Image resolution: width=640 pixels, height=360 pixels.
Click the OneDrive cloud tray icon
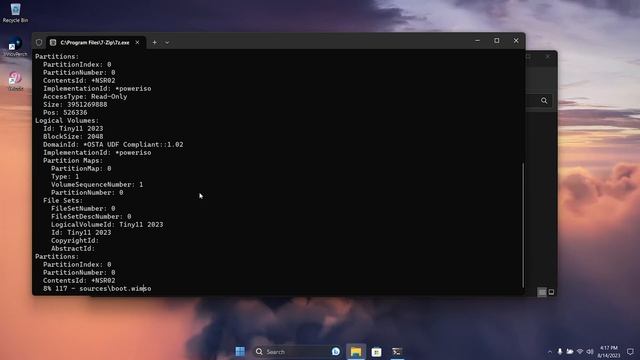pyautogui.click(x=570, y=352)
